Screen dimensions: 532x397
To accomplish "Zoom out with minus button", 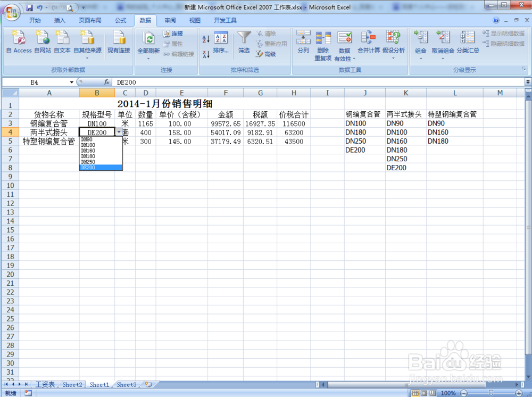I will [464, 393].
